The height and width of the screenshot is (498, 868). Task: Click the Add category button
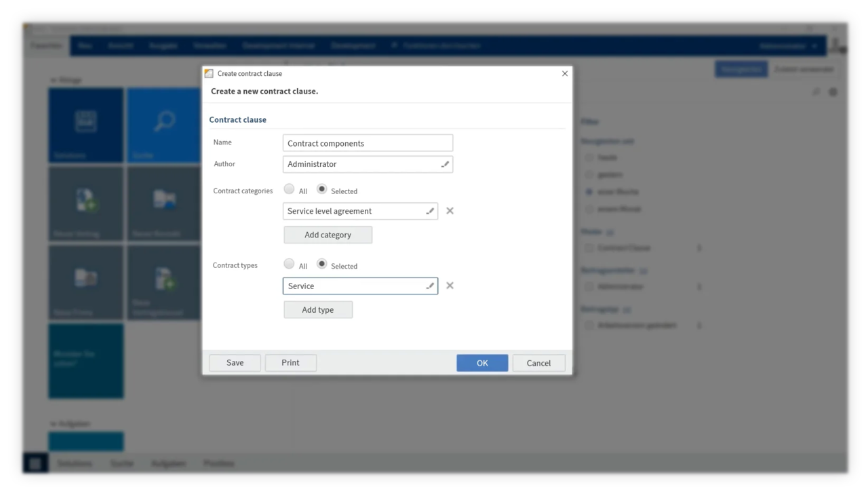click(x=328, y=235)
